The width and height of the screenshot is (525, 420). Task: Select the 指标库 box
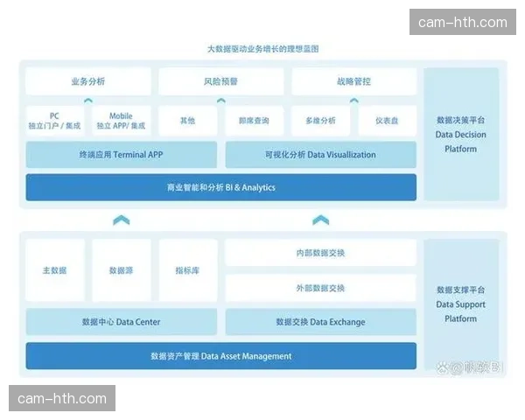pos(187,270)
